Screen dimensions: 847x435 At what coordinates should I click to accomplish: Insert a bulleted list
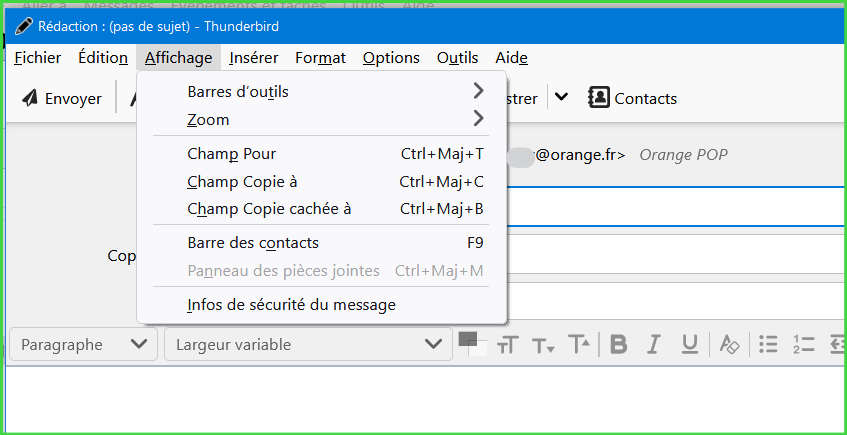click(768, 345)
